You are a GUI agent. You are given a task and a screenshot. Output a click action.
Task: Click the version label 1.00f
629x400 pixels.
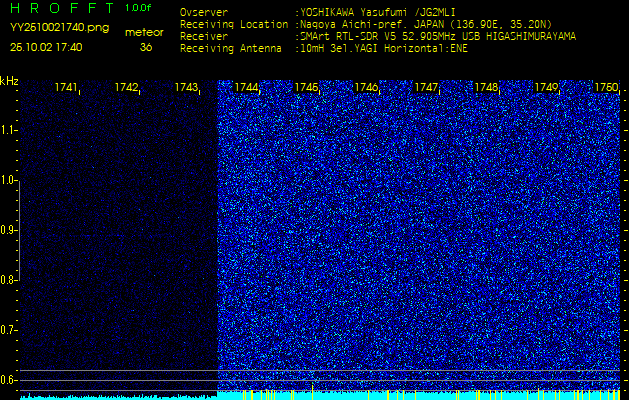tap(138, 8)
